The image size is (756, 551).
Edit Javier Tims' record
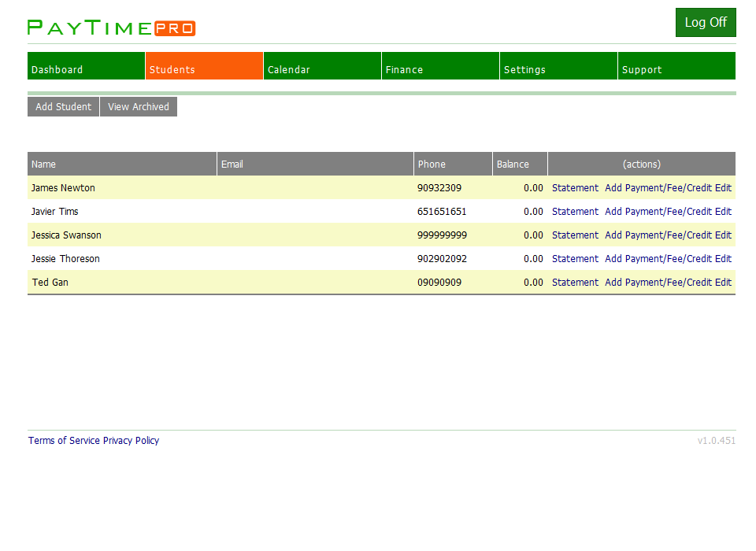click(x=723, y=212)
